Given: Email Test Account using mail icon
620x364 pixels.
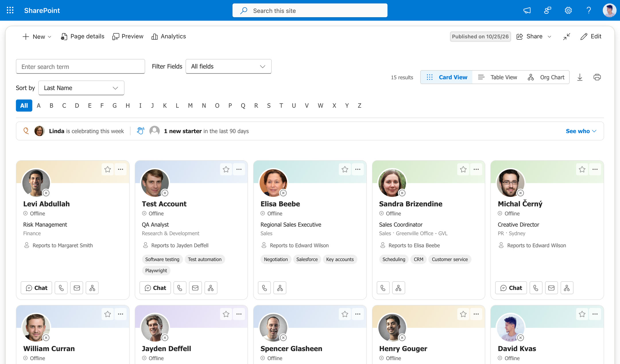Looking at the screenshot, I should tap(195, 288).
